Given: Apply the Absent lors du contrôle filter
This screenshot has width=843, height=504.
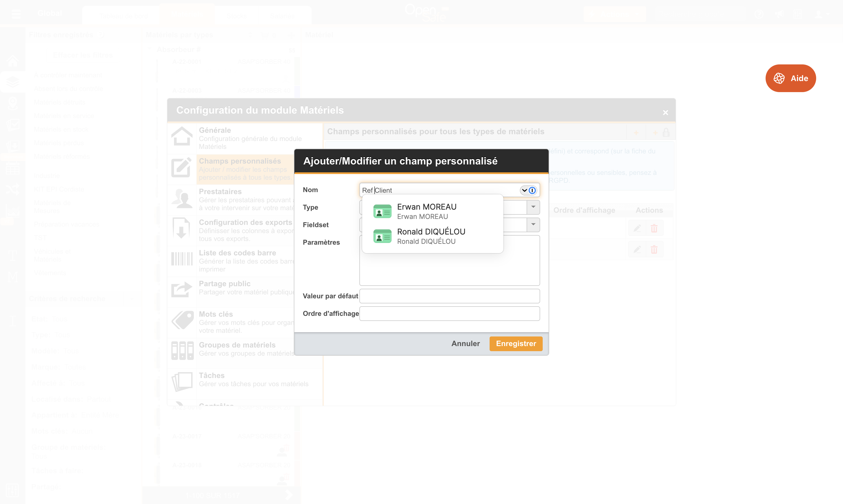Looking at the screenshot, I should coord(68,89).
